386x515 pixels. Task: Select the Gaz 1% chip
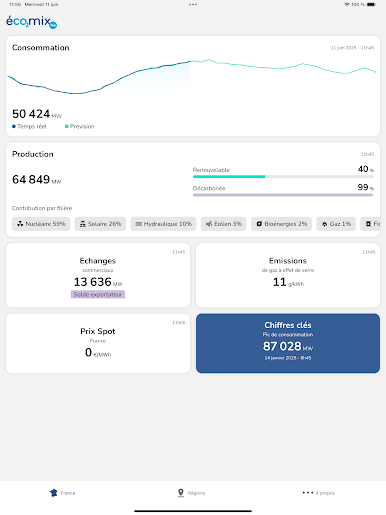click(x=336, y=224)
